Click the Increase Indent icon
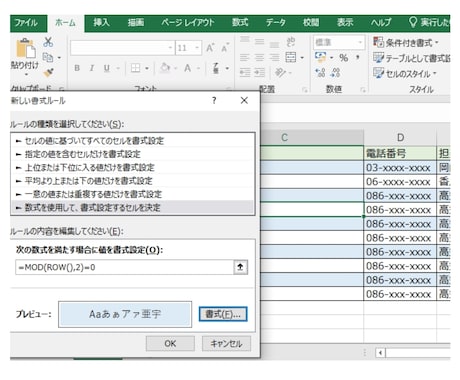Viewport: 460px width, 380px height. [x=259, y=72]
